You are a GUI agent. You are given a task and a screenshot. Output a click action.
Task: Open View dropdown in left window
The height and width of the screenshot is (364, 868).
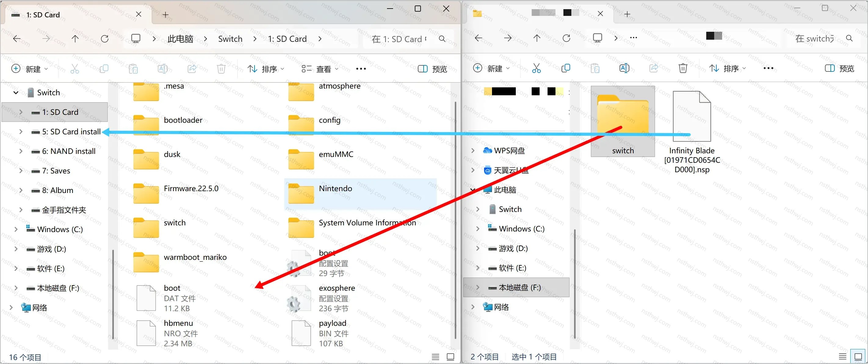pyautogui.click(x=320, y=69)
